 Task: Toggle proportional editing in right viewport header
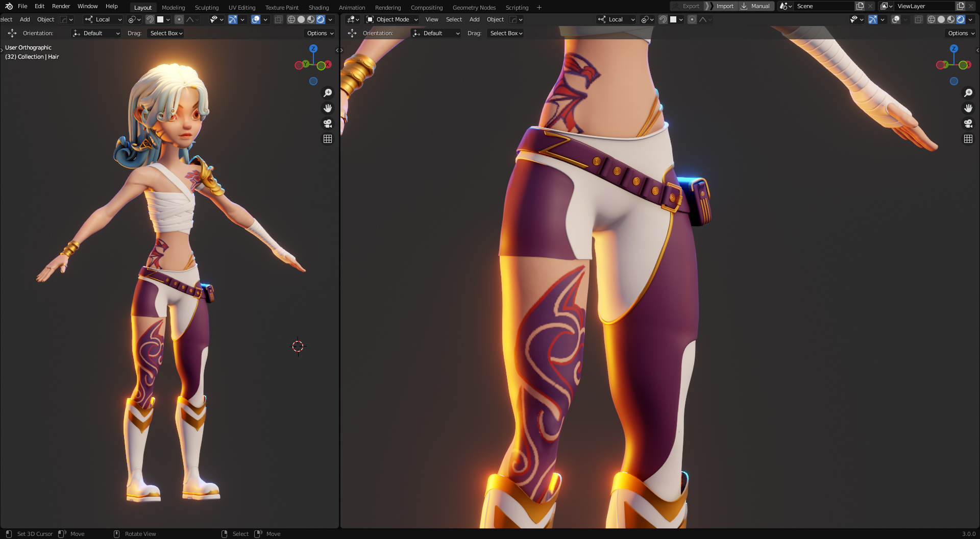tap(692, 19)
